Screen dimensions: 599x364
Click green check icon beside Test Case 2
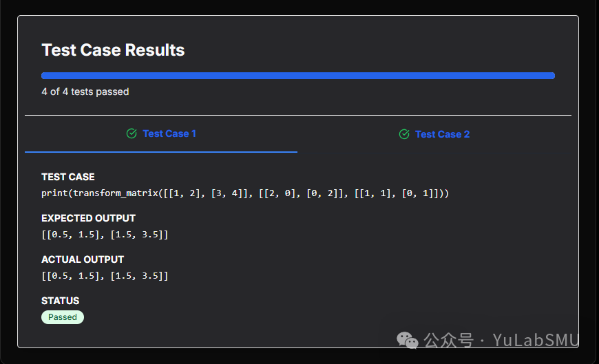click(x=404, y=134)
